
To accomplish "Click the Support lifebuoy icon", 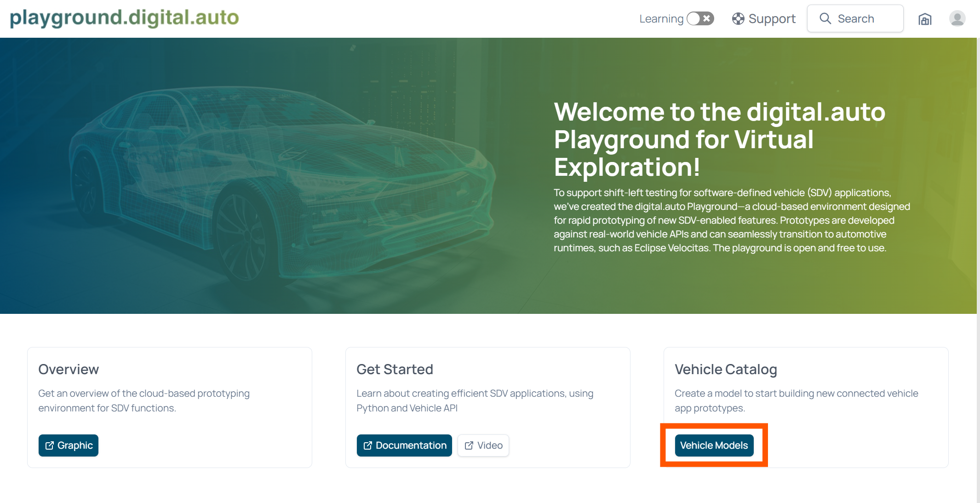I will pos(738,18).
